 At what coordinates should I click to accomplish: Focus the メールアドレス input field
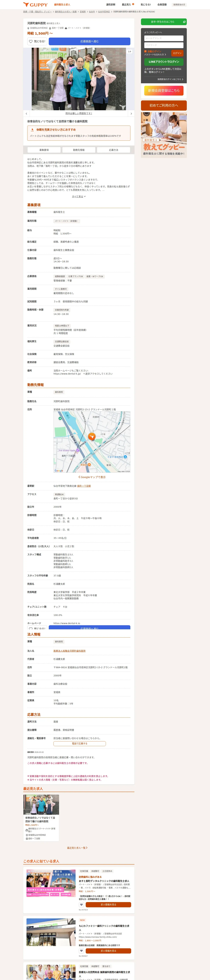(x=164, y=38)
